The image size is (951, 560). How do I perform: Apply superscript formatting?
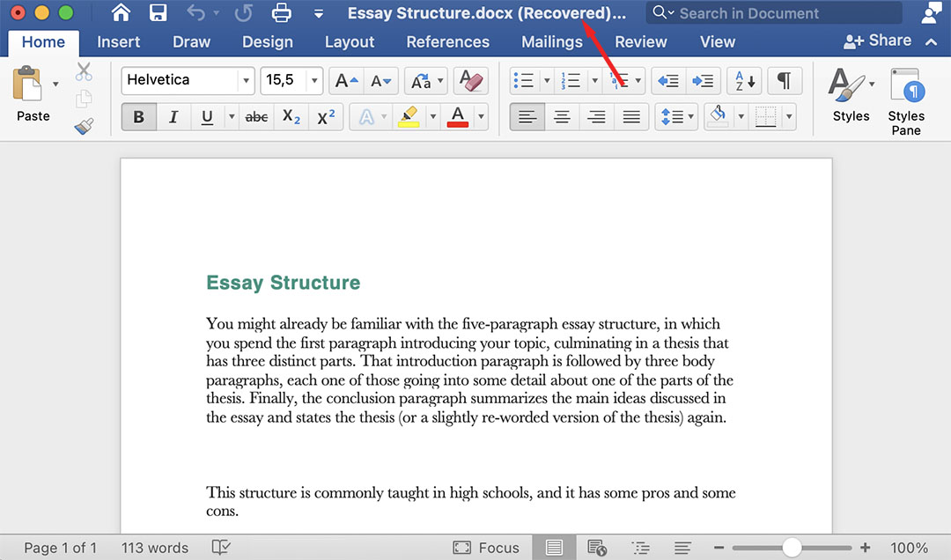click(326, 116)
